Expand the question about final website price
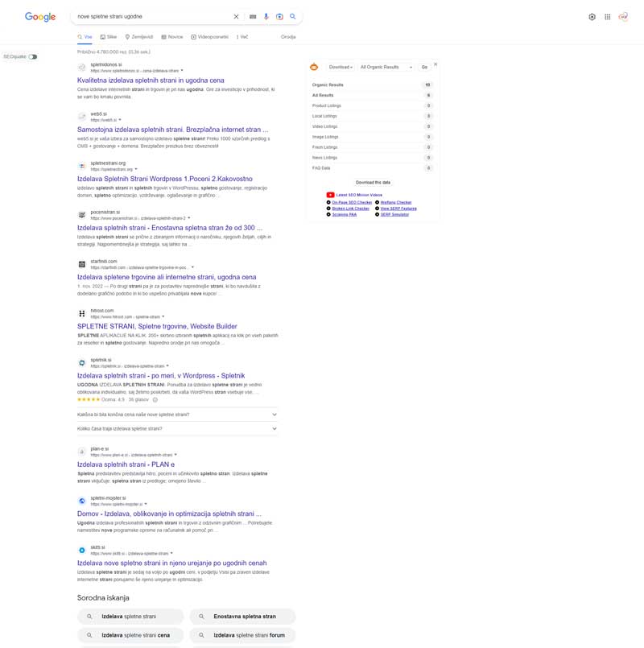Viewport: 644px width, 648px height. pos(177,415)
